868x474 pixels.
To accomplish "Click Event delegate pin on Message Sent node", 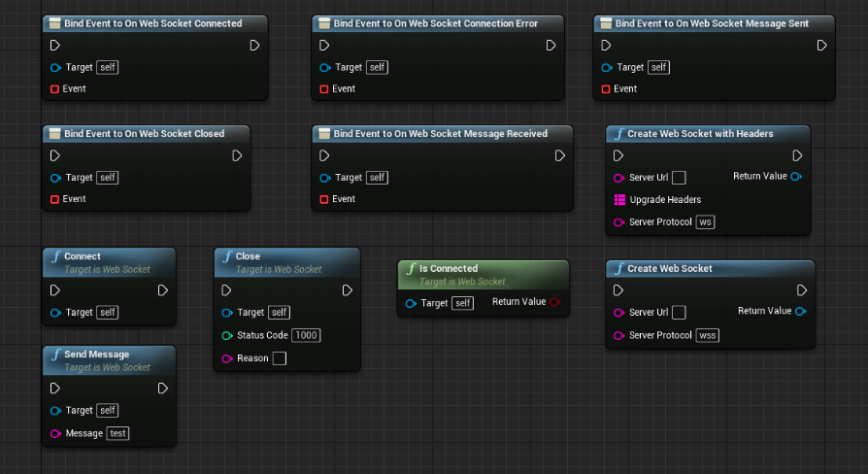I will tap(606, 89).
